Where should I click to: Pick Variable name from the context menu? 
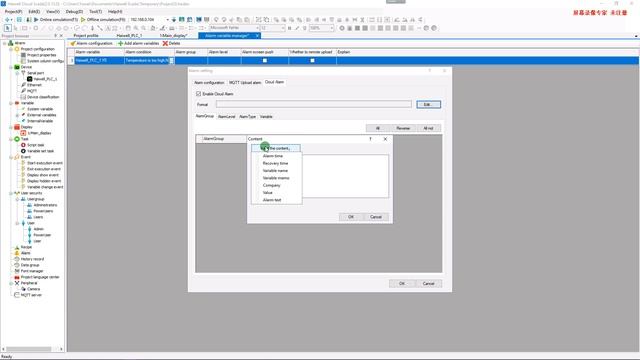[275, 171]
